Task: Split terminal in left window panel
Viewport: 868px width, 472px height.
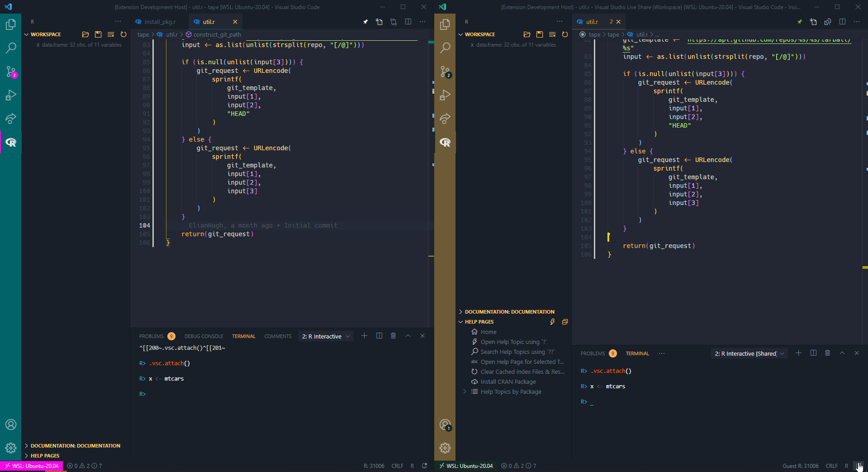Action: [379, 336]
